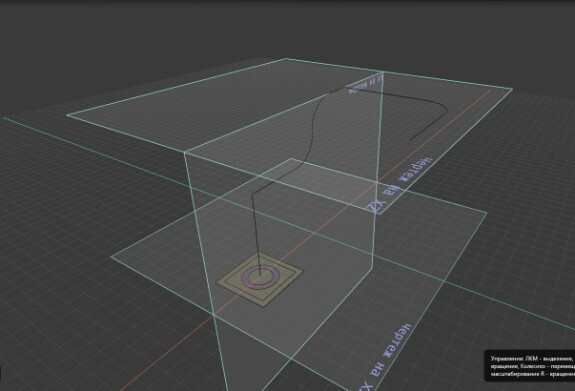Select the upper «чертеж на XZ» plane label
This screenshot has height=391, width=575.
pos(399,185)
